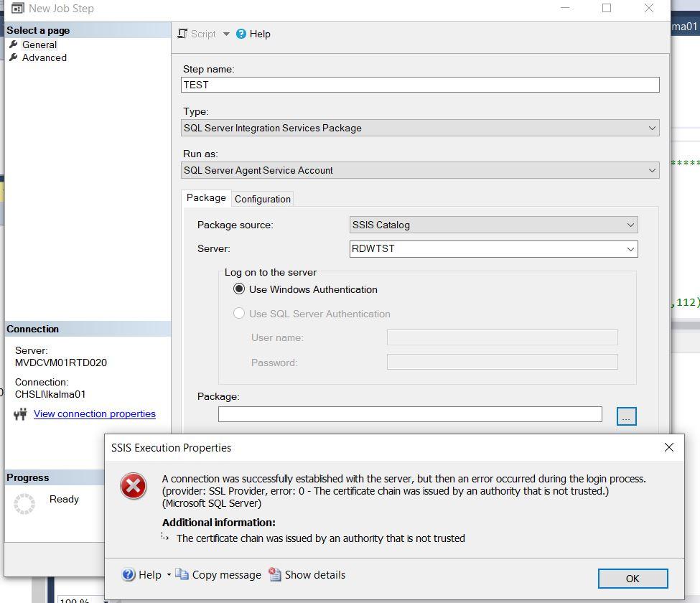Click the Step name field containing TEST

click(420, 85)
